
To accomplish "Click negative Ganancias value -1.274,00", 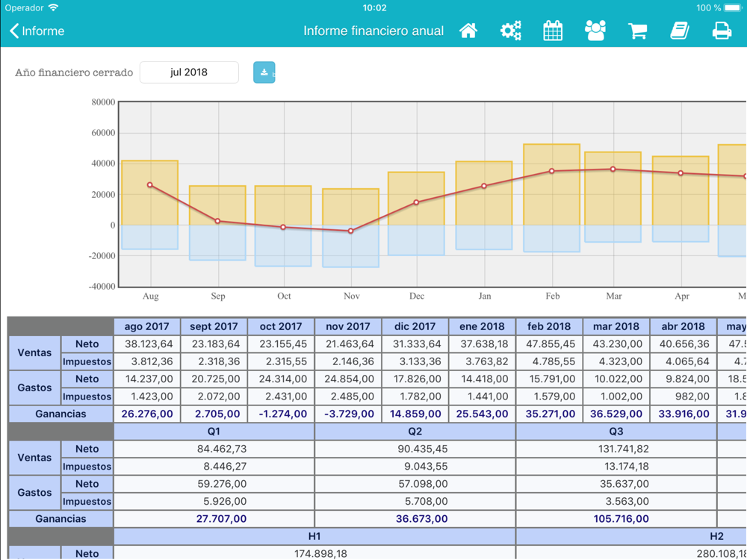I will click(x=281, y=414).
